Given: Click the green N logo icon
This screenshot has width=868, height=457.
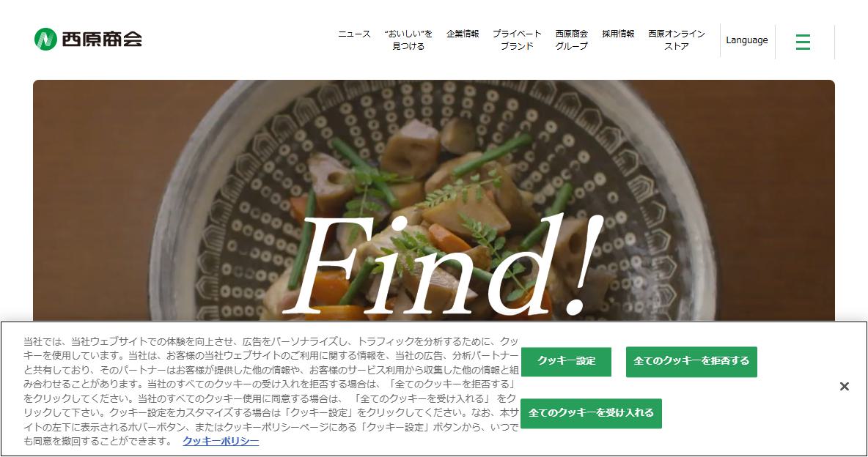Looking at the screenshot, I should point(45,40).
